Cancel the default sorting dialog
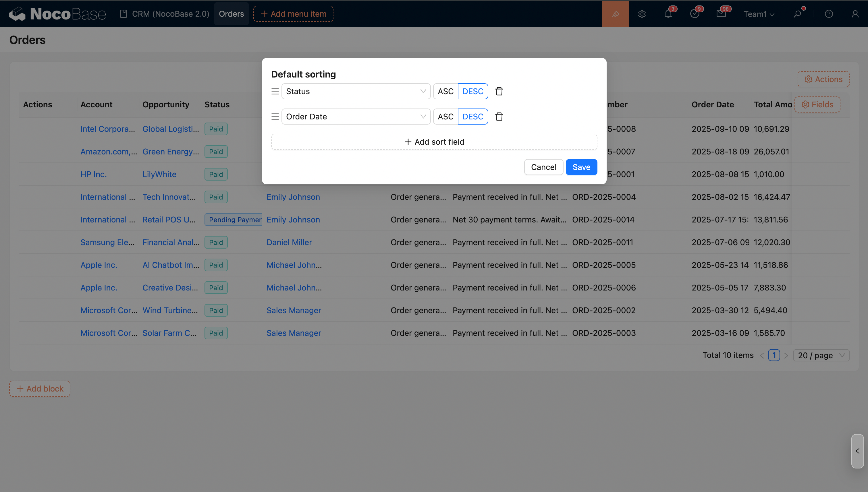This screenshot has height=492, width=868. [543, 167]
